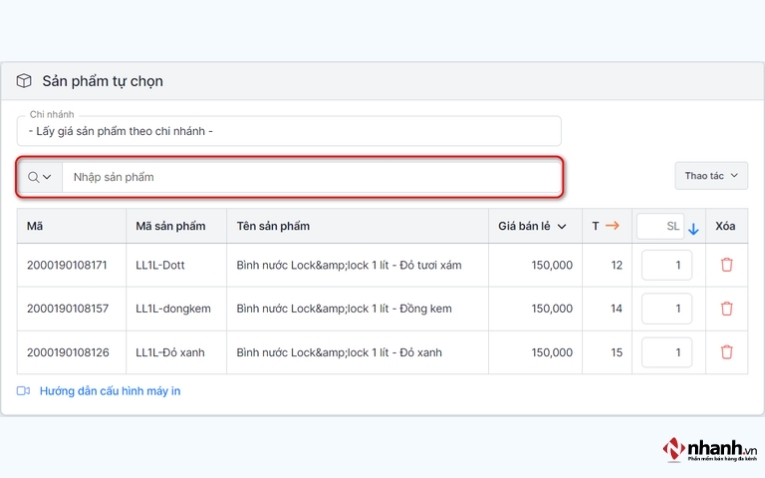Screen dimensions: 765x478
Task: Click the LL1L-Dott product code
Action: pos(160,265)
